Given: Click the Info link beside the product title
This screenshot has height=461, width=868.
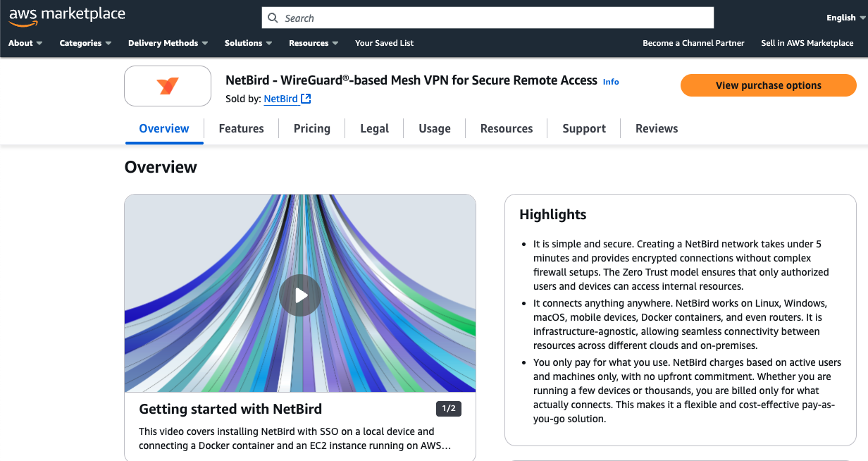Looking at the screenshot, I should click(x=610, y=82).
